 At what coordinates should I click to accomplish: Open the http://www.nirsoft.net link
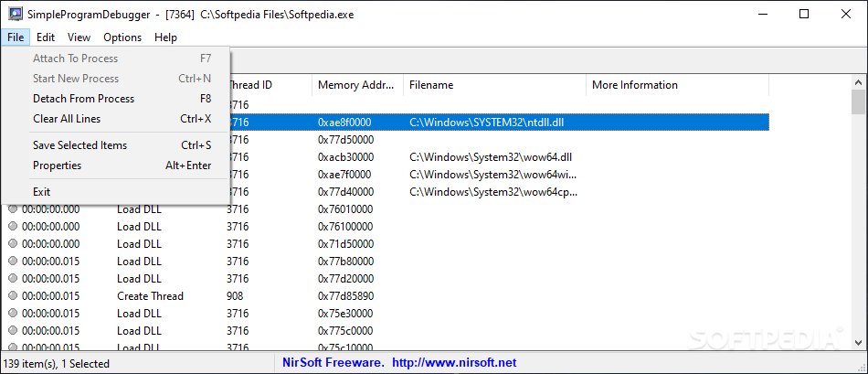tap(454, 363)
